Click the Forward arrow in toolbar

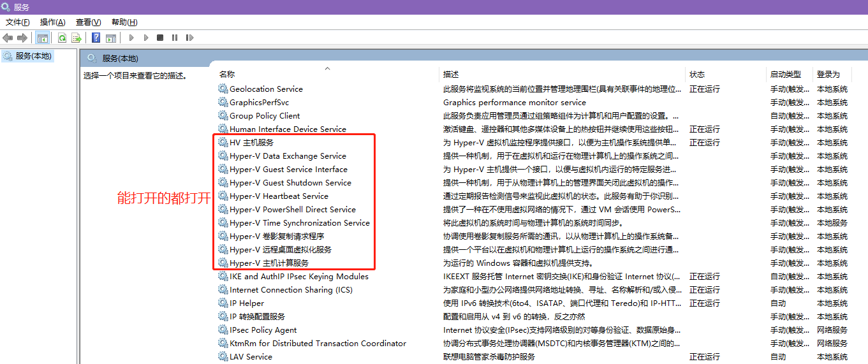[x=22, y=38]
